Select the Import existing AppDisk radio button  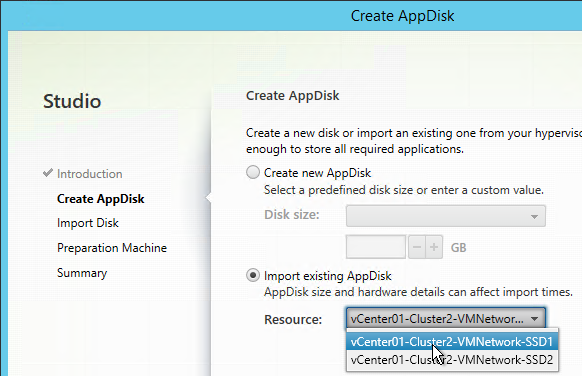(x=253, y=276)
